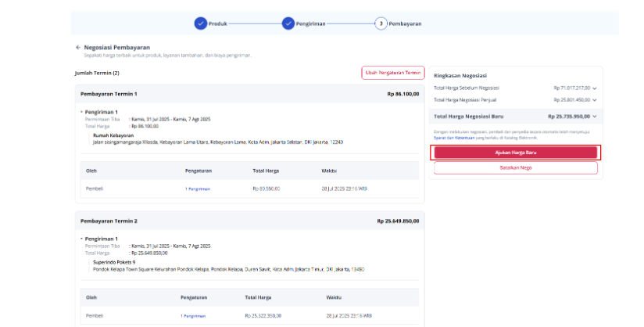Image resolution: width=644 pixels, height=327 pixels.
Task: Click the Pembayaran step label
Action: tap(405, 23)
